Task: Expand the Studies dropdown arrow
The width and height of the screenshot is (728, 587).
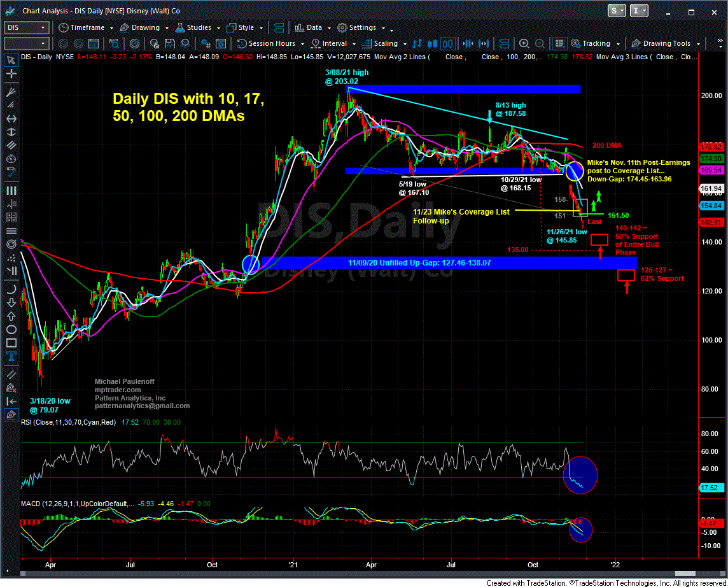Action: point(219,28)
